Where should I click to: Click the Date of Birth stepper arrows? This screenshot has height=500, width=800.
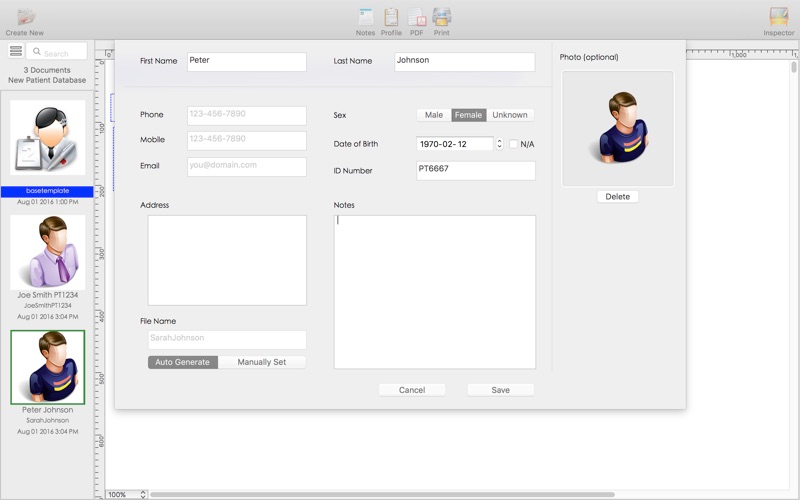click(499, 144)
